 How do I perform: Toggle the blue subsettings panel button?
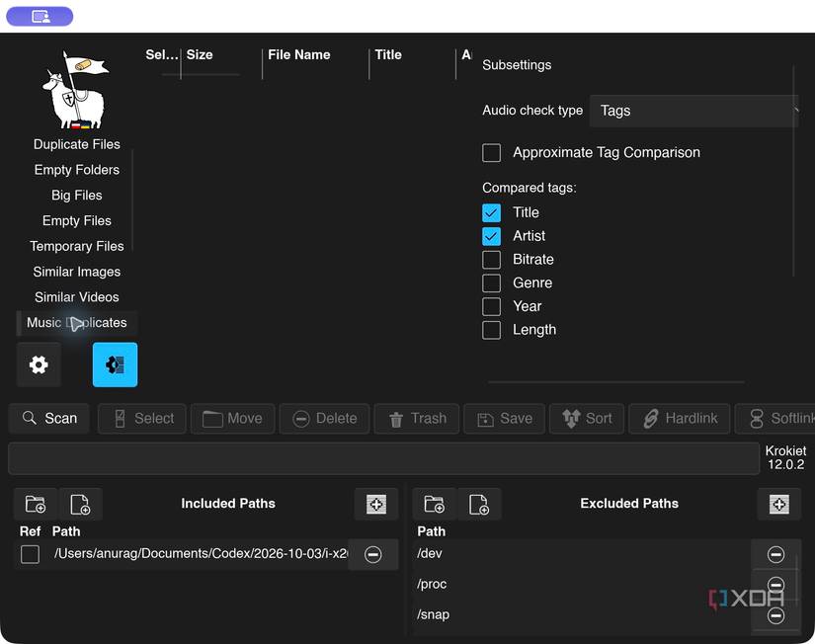(115, 364)
